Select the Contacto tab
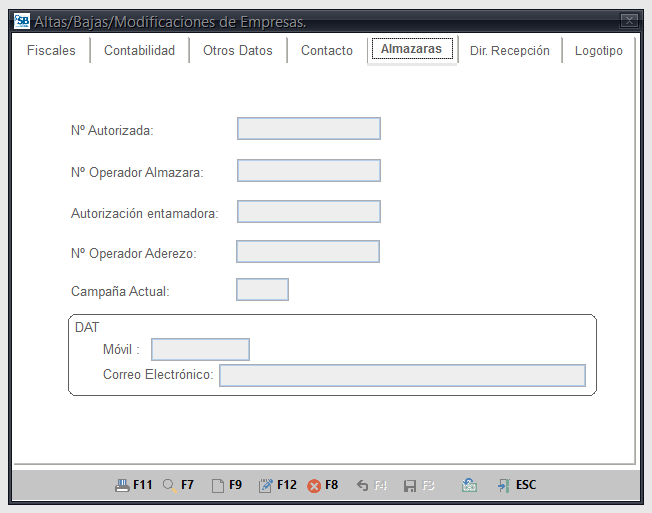Image resolution: width=652 pixels, height=513 pixels. pos(327,51)
